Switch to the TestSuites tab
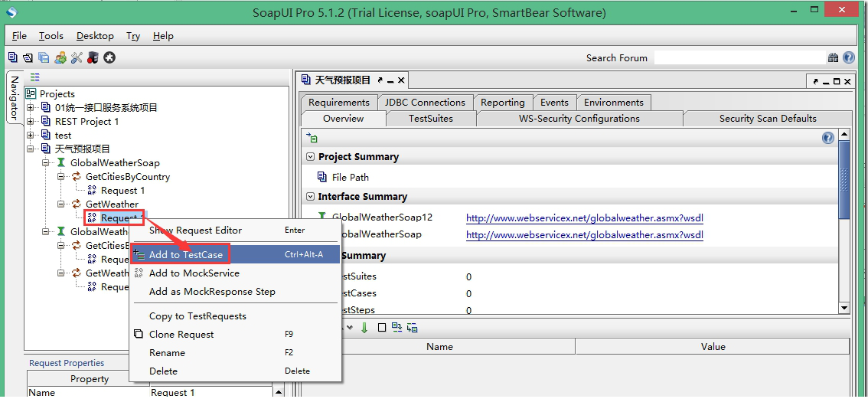The width and height of the screenshot is (868, 412). coord(431,119)
